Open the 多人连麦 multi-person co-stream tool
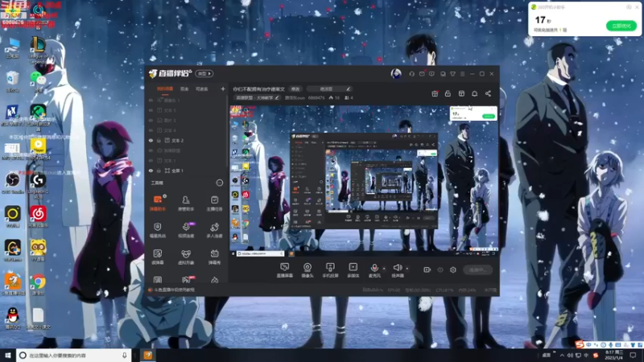 214,230
